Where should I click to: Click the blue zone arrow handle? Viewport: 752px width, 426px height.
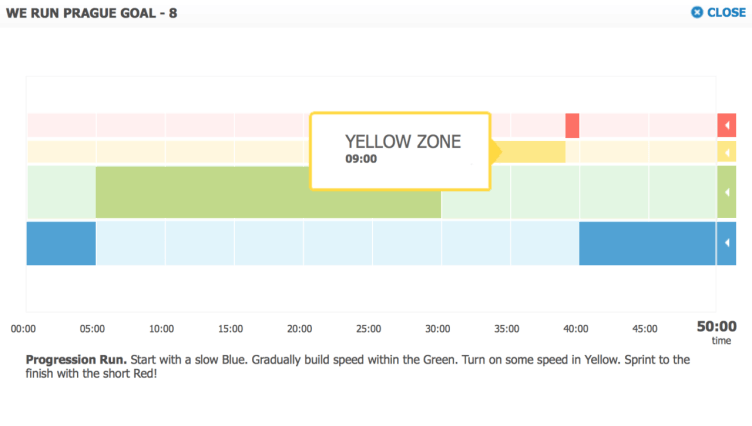point(727,243)
